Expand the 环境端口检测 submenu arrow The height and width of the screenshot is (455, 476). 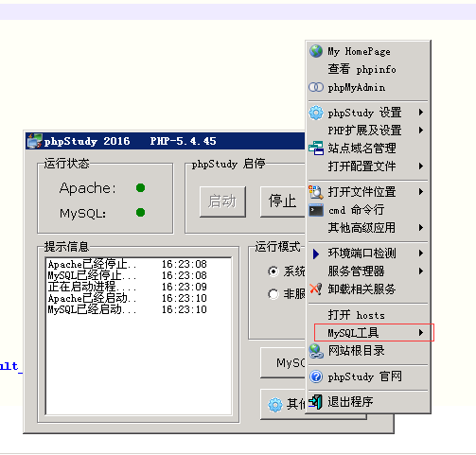coord(421,253)
